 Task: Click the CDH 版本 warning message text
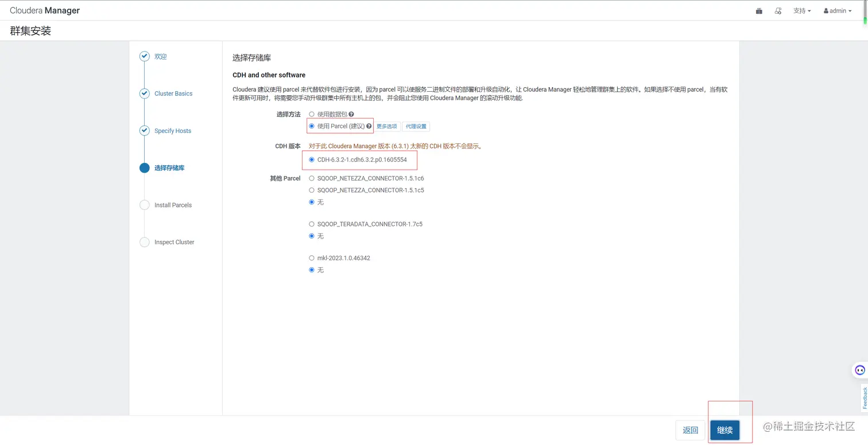click(396, 146)
